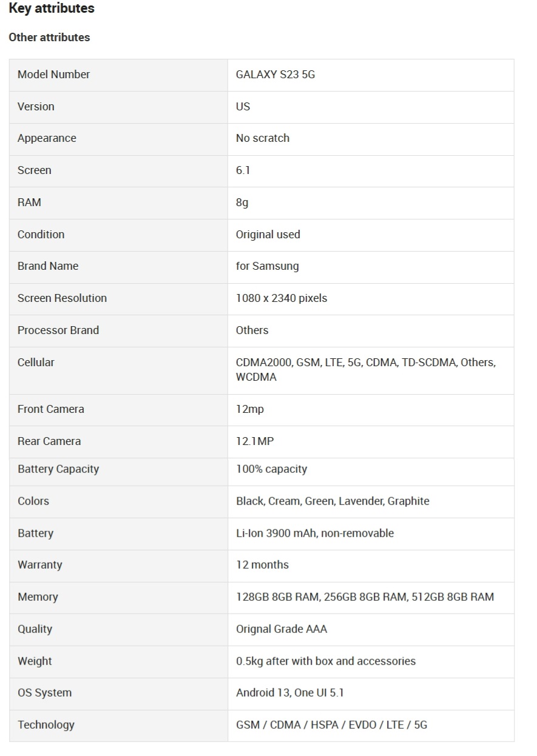Viewport: 537px width, 756px height.
Task: Click the Version row value US
Action: coord(243,107)
